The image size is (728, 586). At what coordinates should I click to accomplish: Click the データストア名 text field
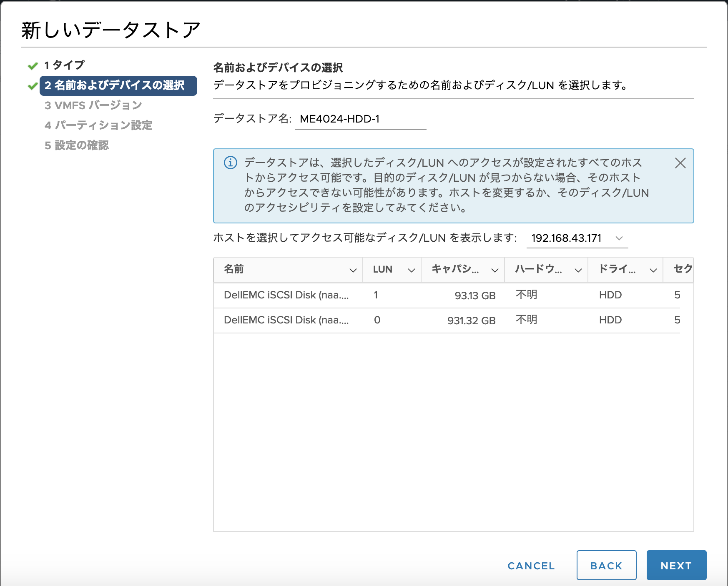360,119
